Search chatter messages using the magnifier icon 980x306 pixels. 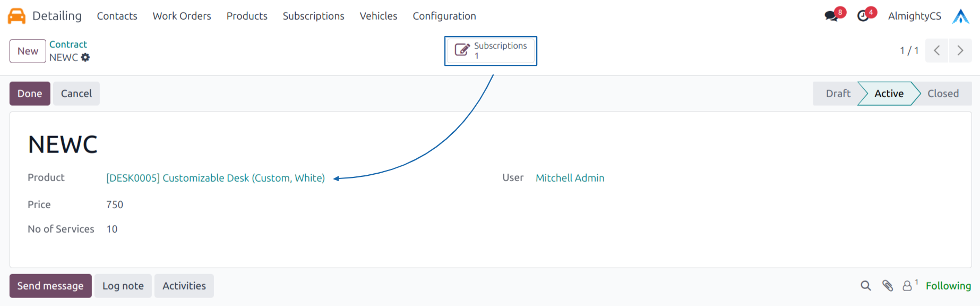(x=865, y=286)
